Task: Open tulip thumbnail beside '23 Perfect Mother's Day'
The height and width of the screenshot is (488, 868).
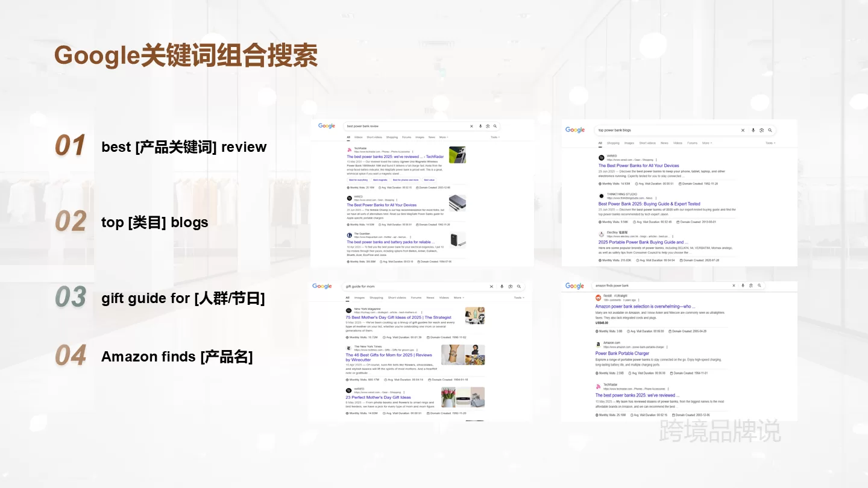Action: tap(448, 397)
